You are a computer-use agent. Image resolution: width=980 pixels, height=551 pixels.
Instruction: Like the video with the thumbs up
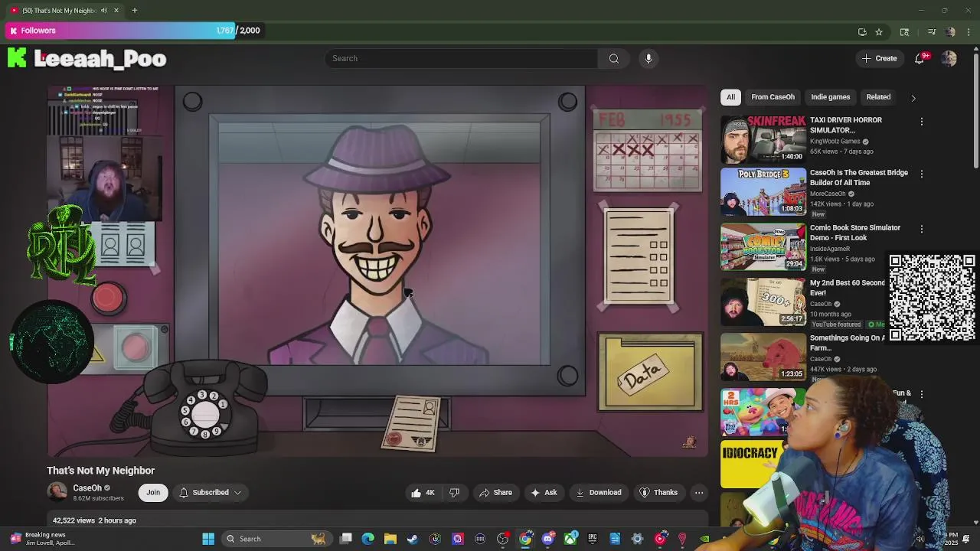click(x=423, y=493)
